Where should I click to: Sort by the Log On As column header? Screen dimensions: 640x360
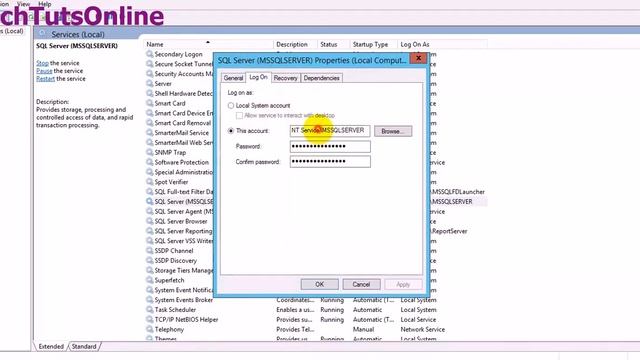click(x=442, y=44)
